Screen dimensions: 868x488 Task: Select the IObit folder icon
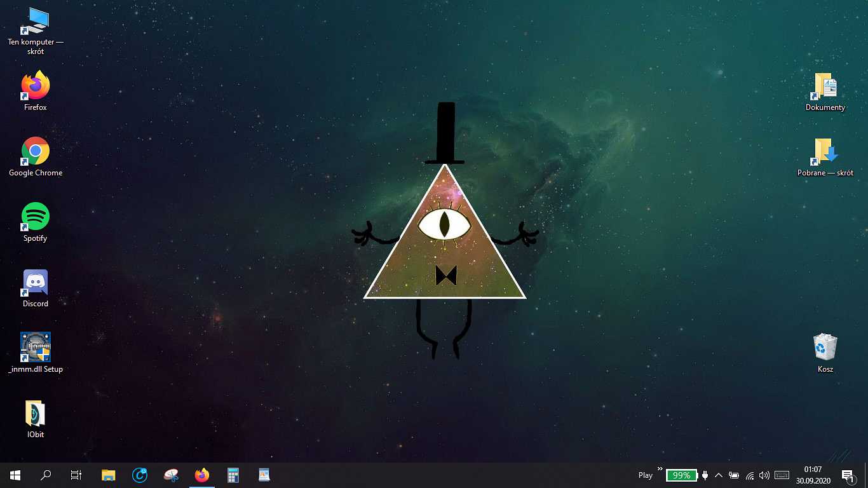[x=36, y=413]
